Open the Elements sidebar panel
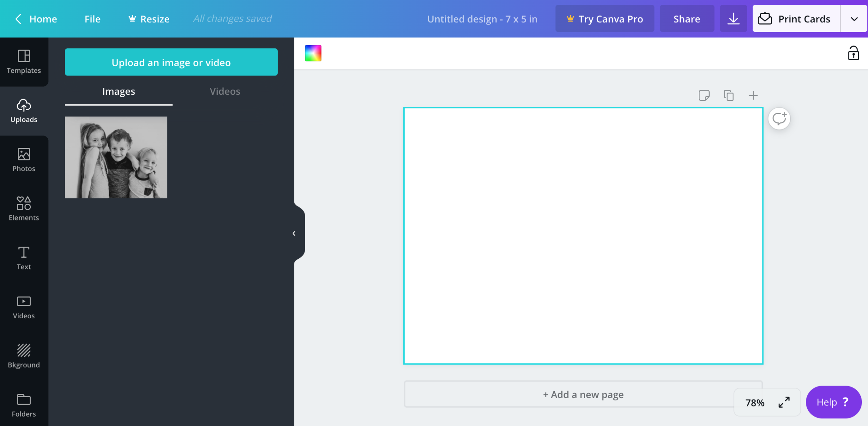Screen dimensions: 868x426 tap(24, 209)
